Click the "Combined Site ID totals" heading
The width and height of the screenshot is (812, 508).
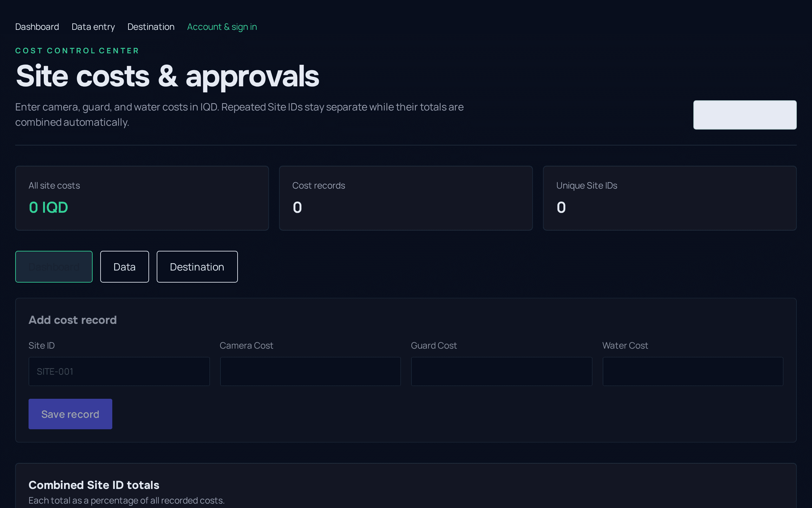pyautogui.click(x=94, y=485)
